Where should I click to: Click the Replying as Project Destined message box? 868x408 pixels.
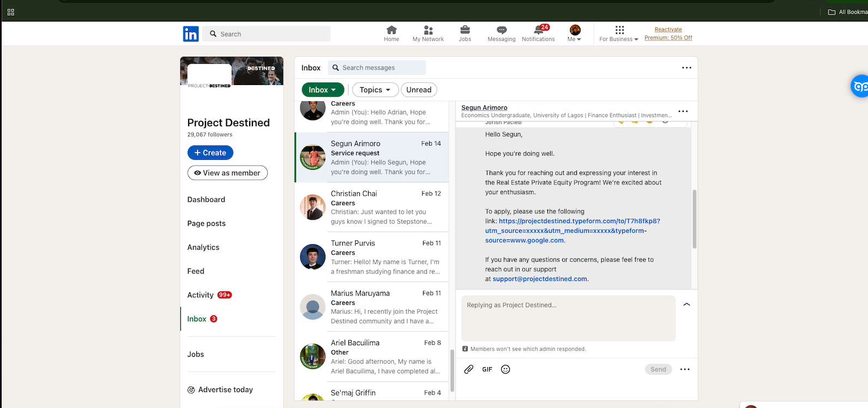point(569,319)
